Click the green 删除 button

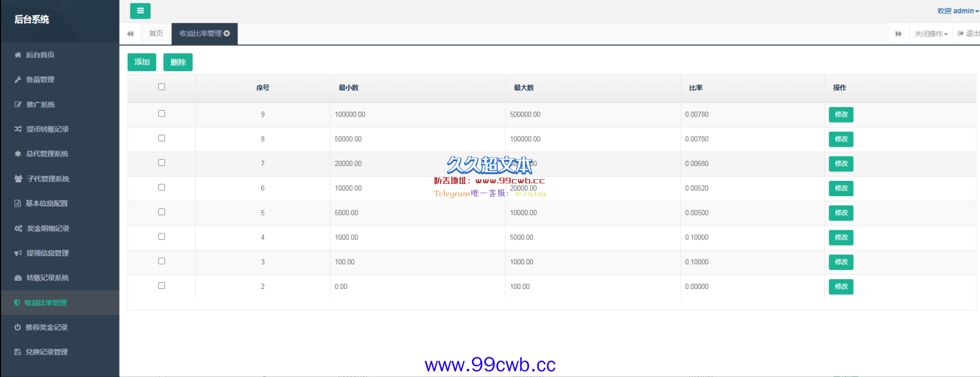[x=178, y=62]
